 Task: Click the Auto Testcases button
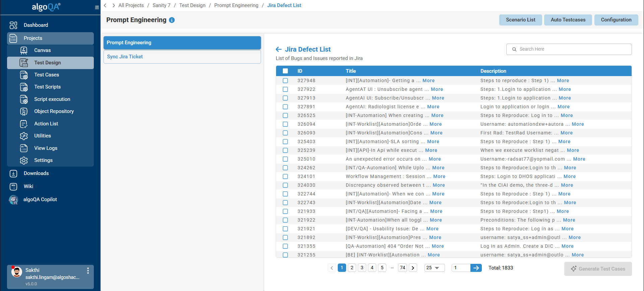(568, 20)
